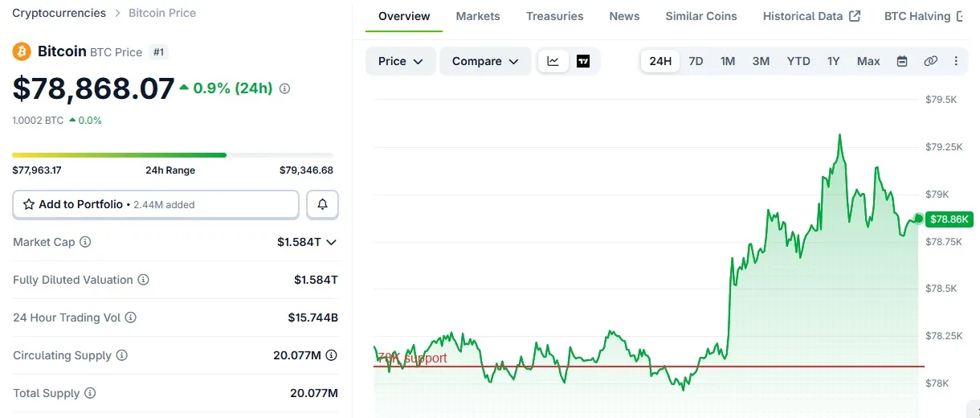The image size is (980, 418).
Task: Click info icon beside 20.077M circulating value
Action: (x=331, y=355)
